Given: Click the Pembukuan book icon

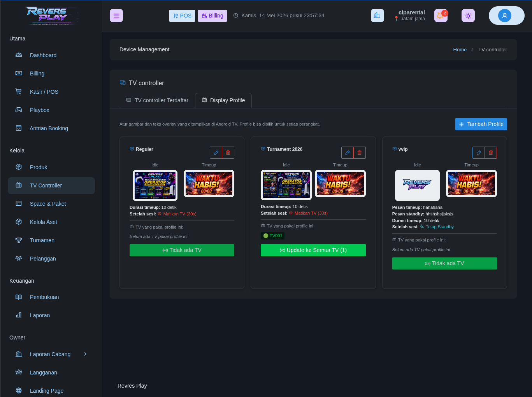Looking at the screenshot, I should [x=19, y=297].
